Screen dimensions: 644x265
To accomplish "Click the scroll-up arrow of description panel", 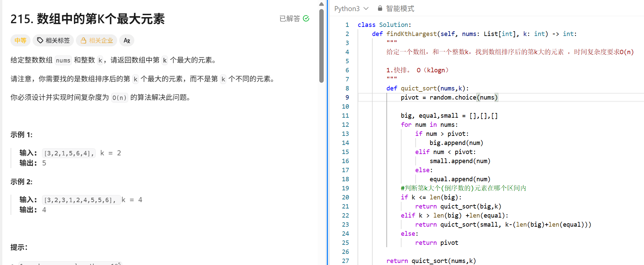I will [x=321, y=4].
